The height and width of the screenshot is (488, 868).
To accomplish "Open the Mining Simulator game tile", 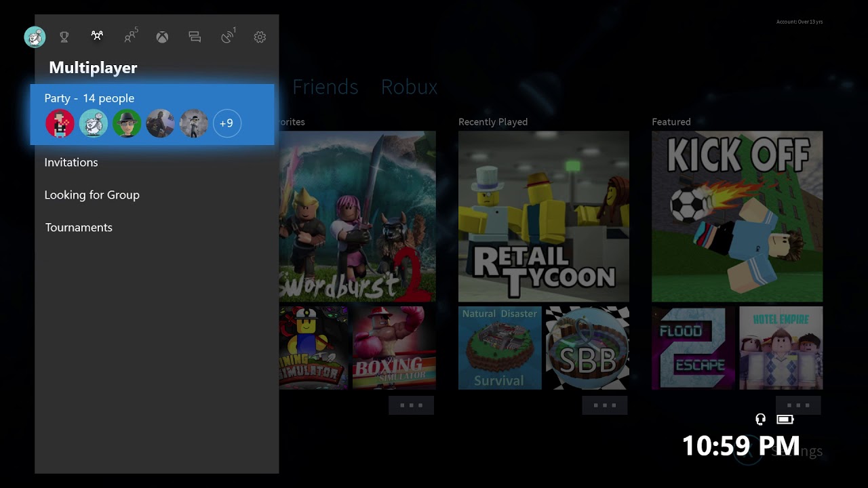I will click(x=313, y=348).
